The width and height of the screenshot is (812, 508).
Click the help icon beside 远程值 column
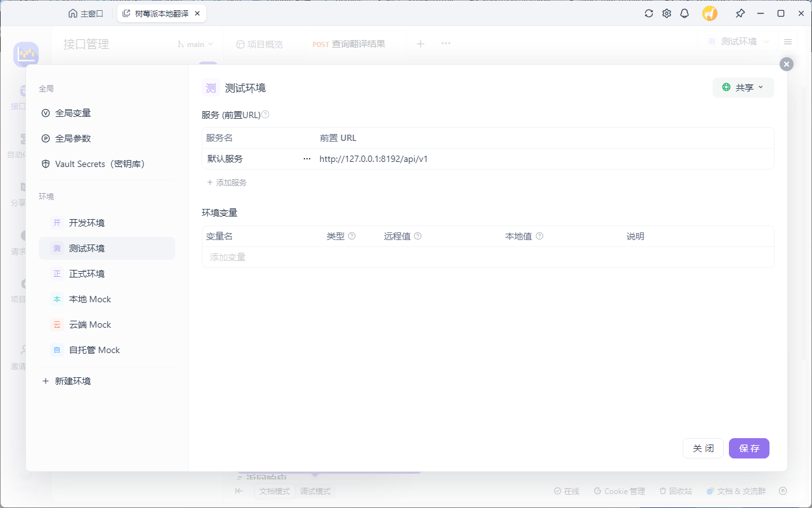(x=418, y=236)
